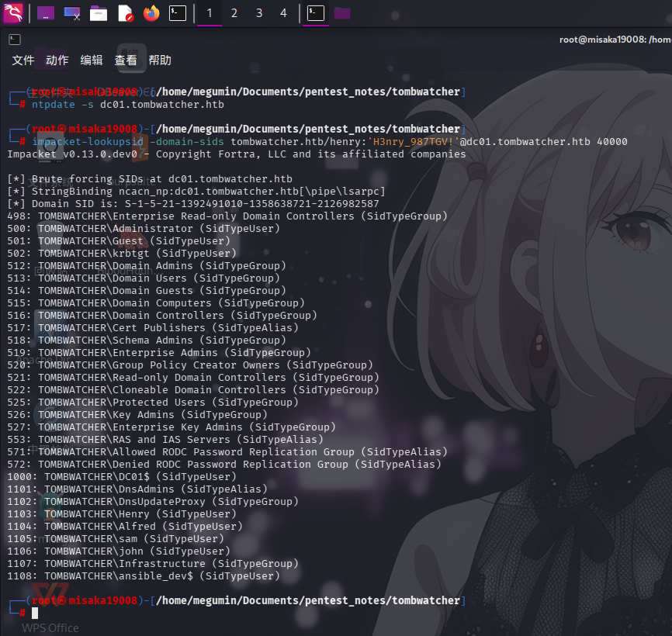
Task: Open new terminal emulator launcher
Action: (178, 13)
